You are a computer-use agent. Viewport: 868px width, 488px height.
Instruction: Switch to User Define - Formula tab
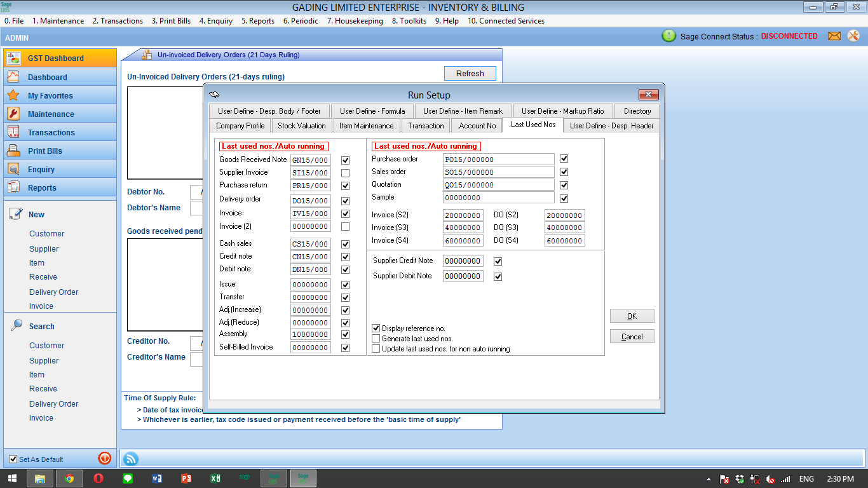pyautogui.click(x=372, y=111)
